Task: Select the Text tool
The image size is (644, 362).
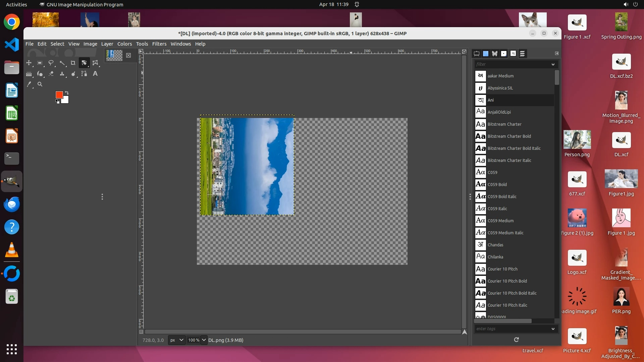Action: tap(95, 74)
